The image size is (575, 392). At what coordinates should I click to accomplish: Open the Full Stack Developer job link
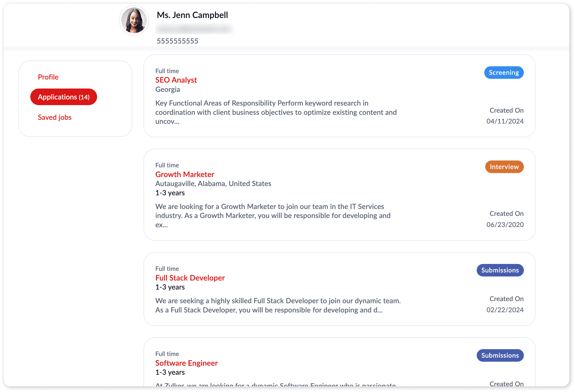190,278
